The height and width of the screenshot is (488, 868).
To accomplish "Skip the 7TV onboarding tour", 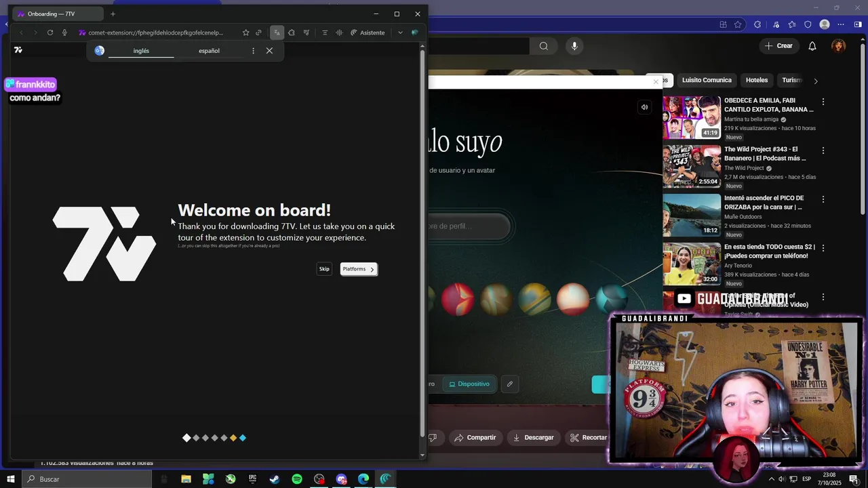I will [324, 269].
